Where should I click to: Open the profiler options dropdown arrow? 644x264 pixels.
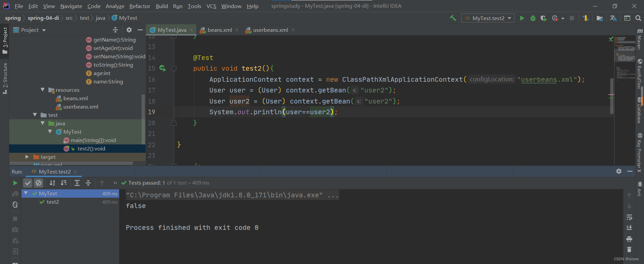[563, 18]
